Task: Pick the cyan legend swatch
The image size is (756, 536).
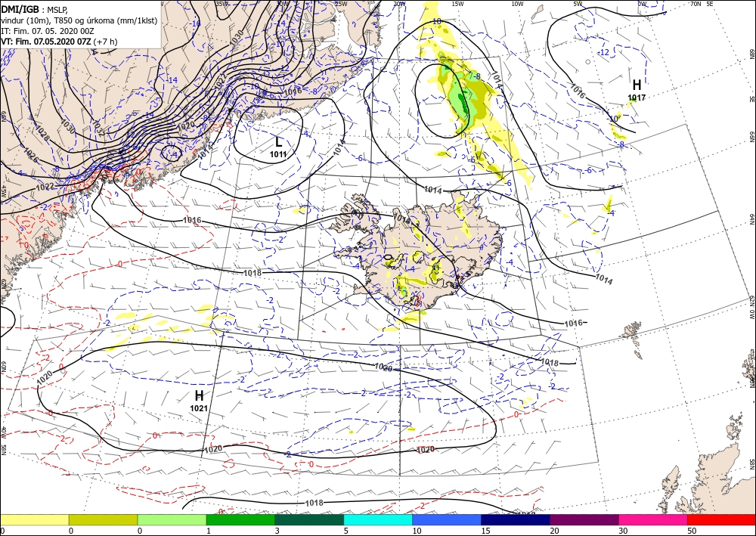Action: tap(378, 519)
